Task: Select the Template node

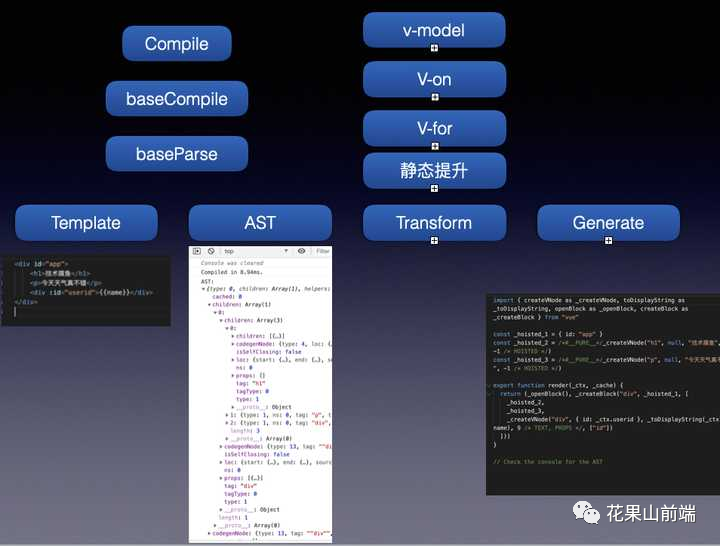Action: tap(86, 223)
